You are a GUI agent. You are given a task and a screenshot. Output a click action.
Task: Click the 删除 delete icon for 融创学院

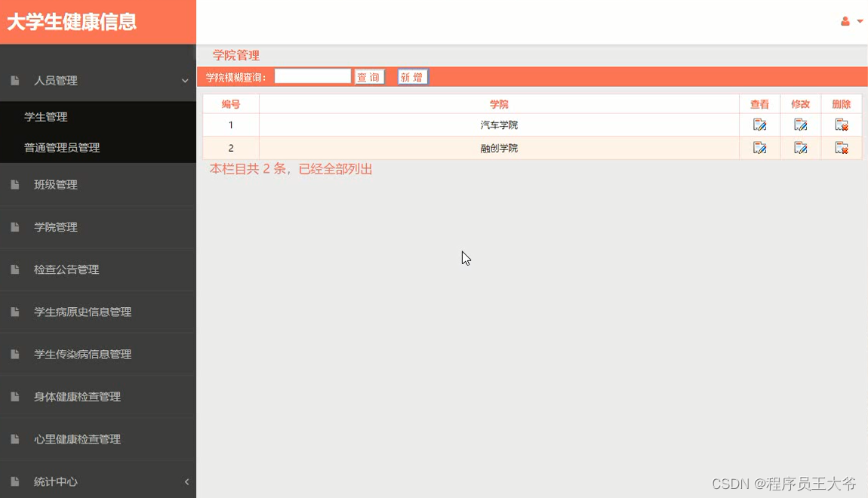[841, 147]
